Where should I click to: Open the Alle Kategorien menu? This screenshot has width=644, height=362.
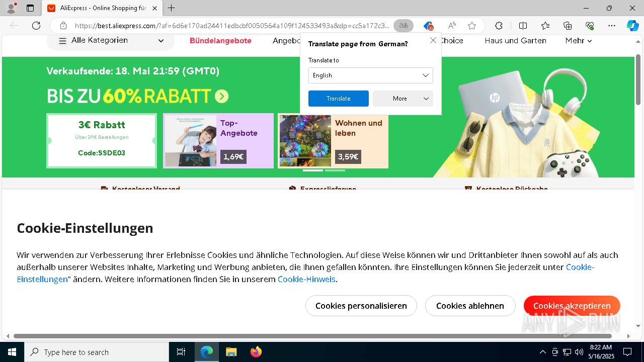tap(111, 41)
